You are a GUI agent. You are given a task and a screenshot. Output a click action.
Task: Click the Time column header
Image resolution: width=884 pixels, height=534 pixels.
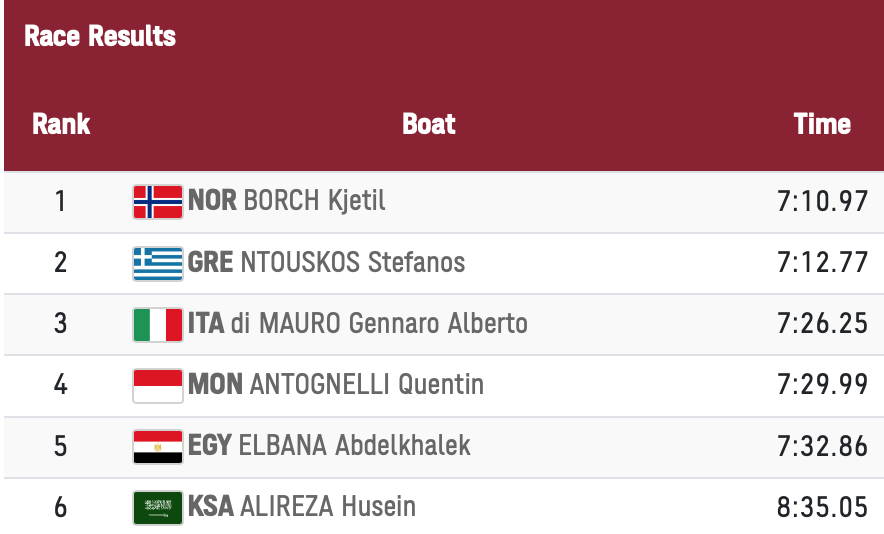click(x=822, y=124)
